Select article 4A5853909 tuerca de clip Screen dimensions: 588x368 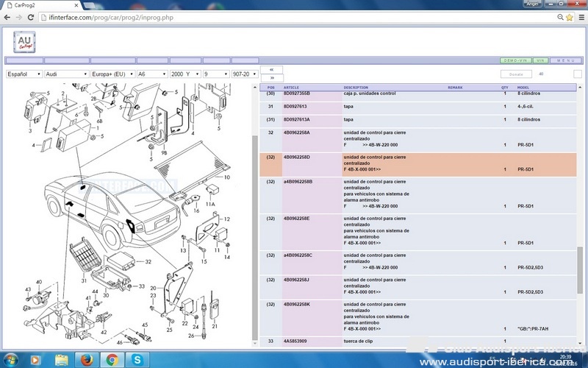click(x=417, y=342)
